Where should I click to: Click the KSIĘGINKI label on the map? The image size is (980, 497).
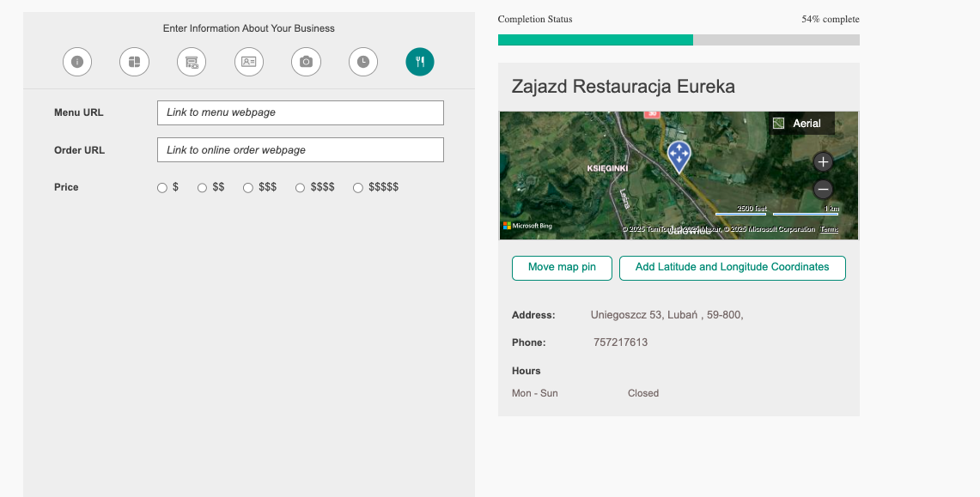(607, 168)
